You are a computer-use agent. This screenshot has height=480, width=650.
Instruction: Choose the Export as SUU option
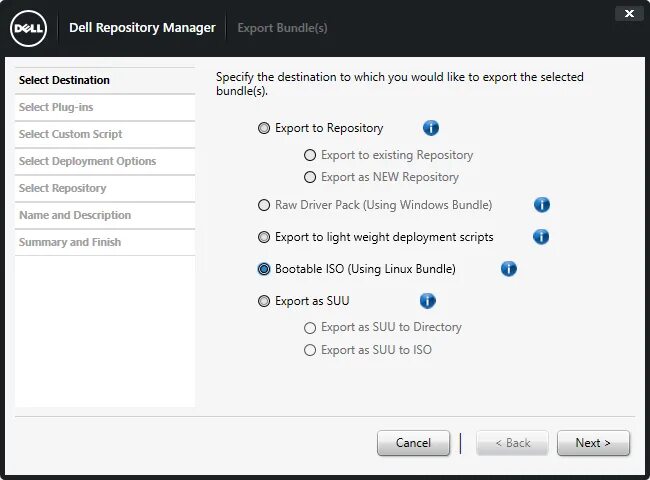click(264, 301)
